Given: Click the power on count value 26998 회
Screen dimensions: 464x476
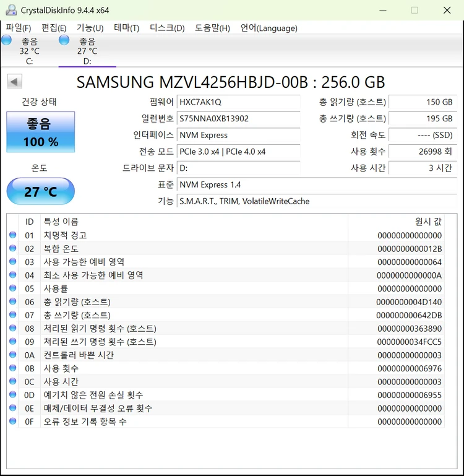Looking at the screenshot, I should point(423,152).
